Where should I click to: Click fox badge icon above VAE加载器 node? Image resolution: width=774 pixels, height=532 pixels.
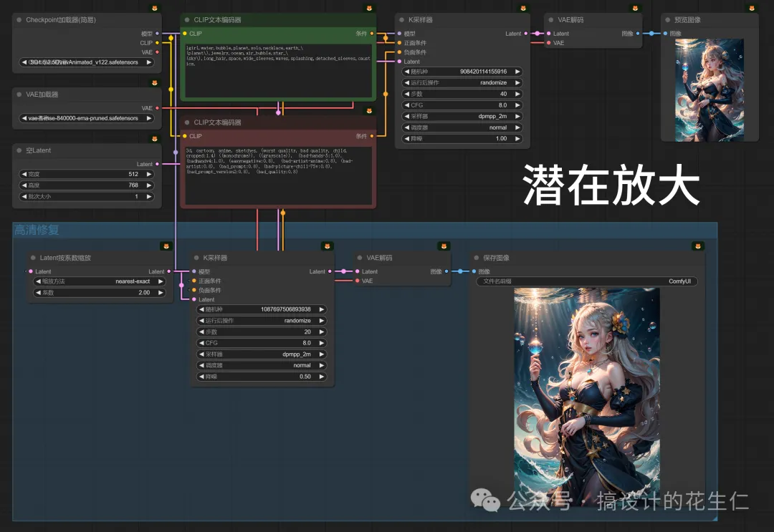155,83
